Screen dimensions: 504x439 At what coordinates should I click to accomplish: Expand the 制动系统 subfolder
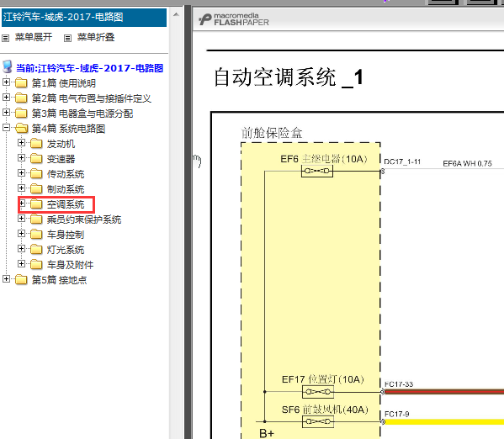pos(21,188)
